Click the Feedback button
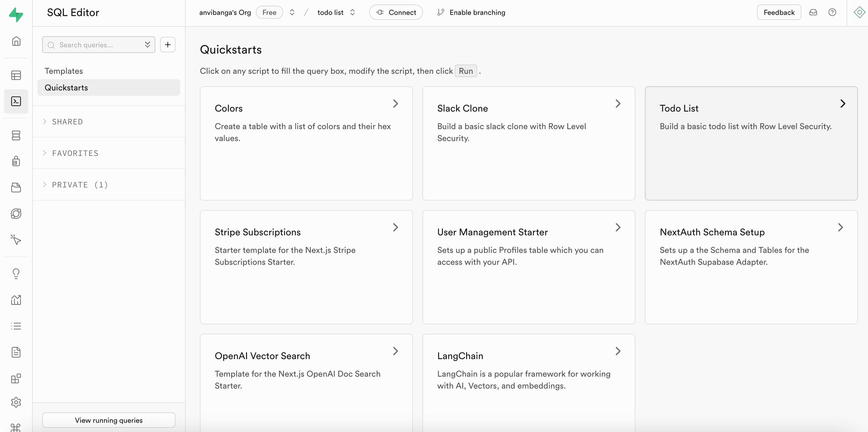 (x=779, y=12)
